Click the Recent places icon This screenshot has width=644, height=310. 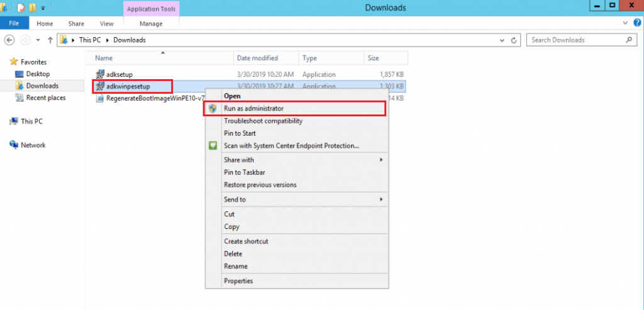(x=19, y=97)
